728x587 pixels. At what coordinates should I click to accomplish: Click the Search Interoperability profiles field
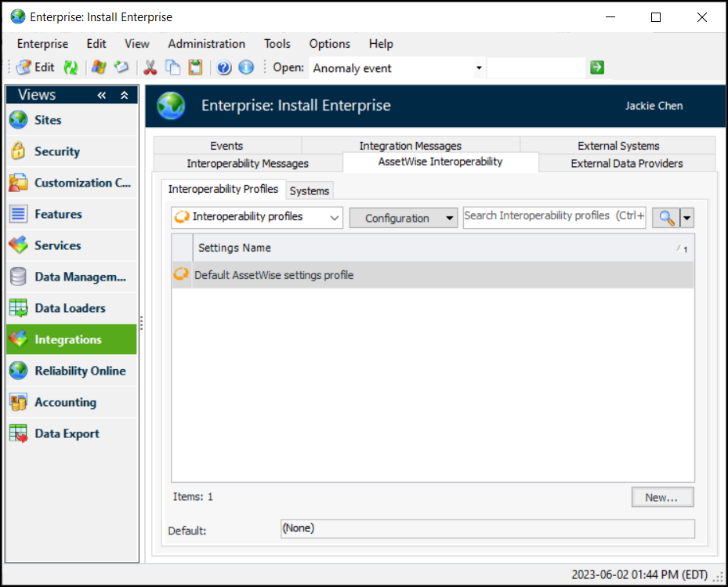pos(554,217)
